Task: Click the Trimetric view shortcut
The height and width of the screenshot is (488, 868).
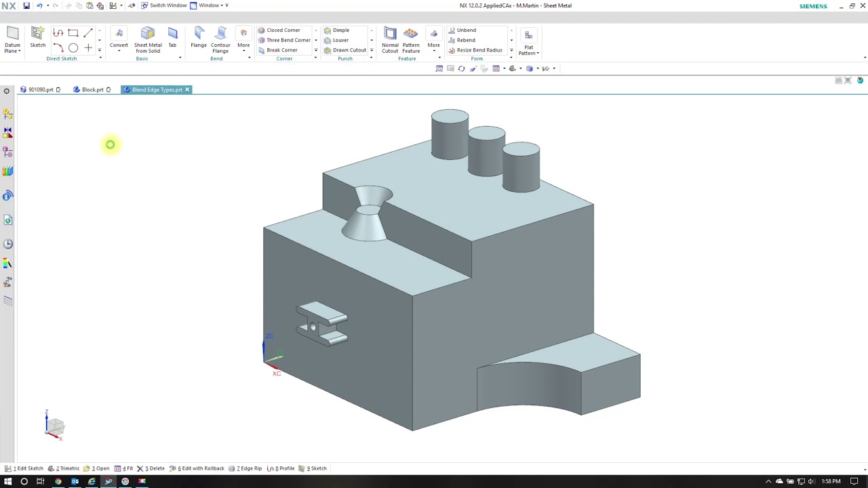Action: coord(64,468)
